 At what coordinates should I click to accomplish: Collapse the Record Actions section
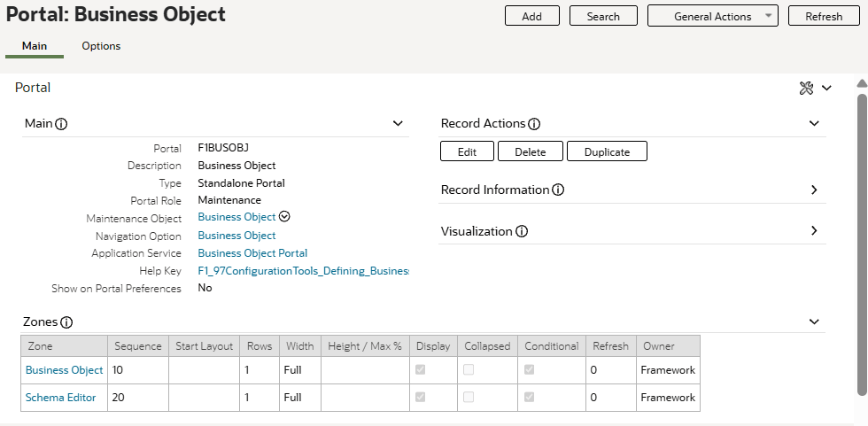tap(814, 123)
